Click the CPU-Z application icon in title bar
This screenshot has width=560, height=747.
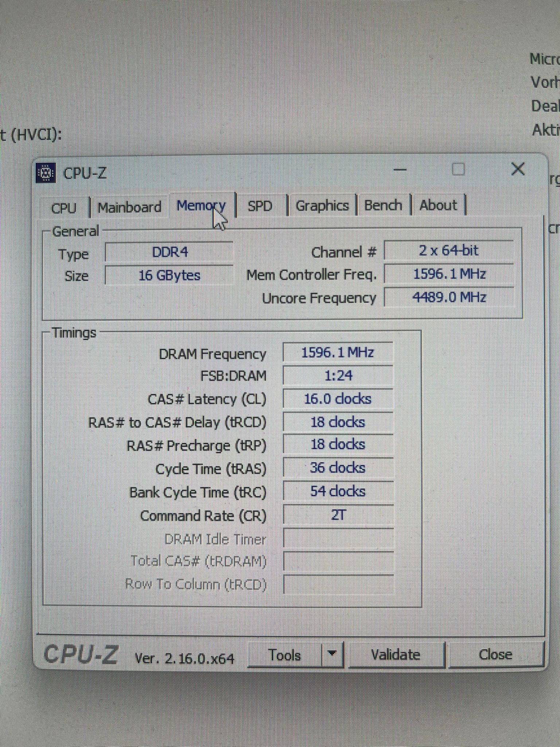click(46, 173)
